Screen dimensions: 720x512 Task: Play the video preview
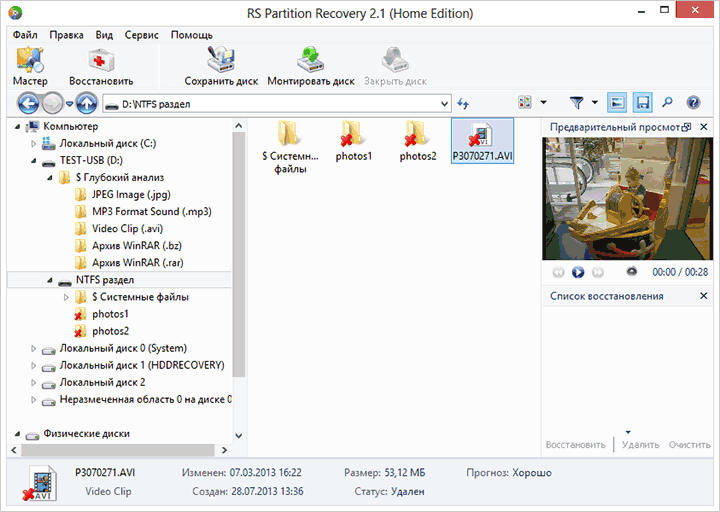[x=578, y=272]
